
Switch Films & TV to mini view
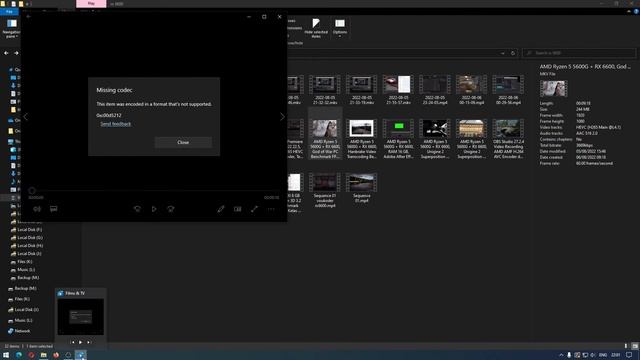[238, 209]
